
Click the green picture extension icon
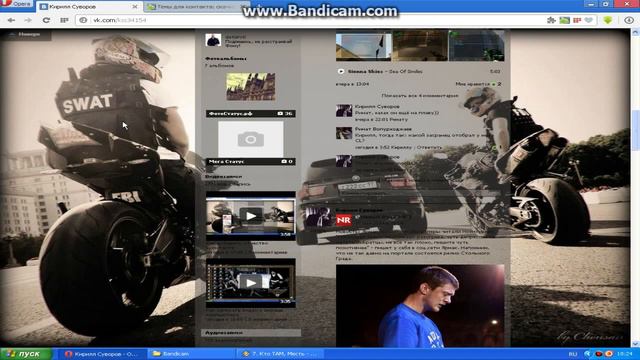click(564, 20)
